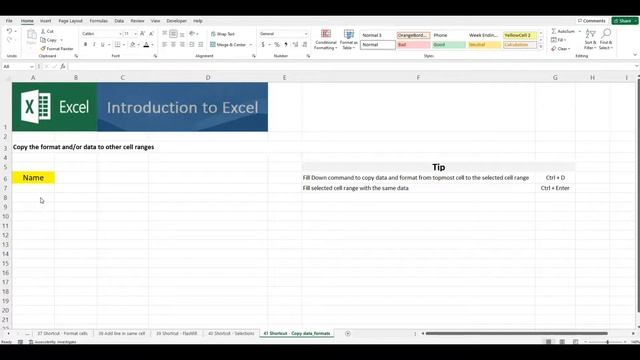The width and height of the screenshot is (640, 360).
Task: Apply Comma Style
Action: (x=286, y=44)
